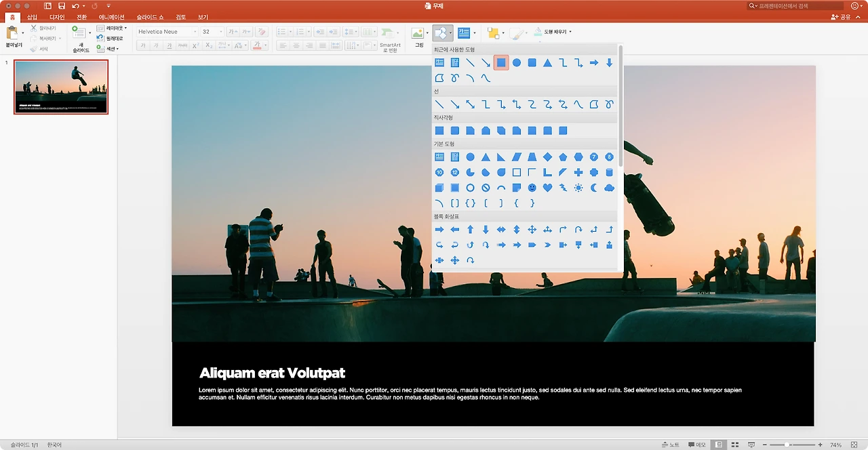Clear all text formatting eraser icon

(x=262, y=32)
